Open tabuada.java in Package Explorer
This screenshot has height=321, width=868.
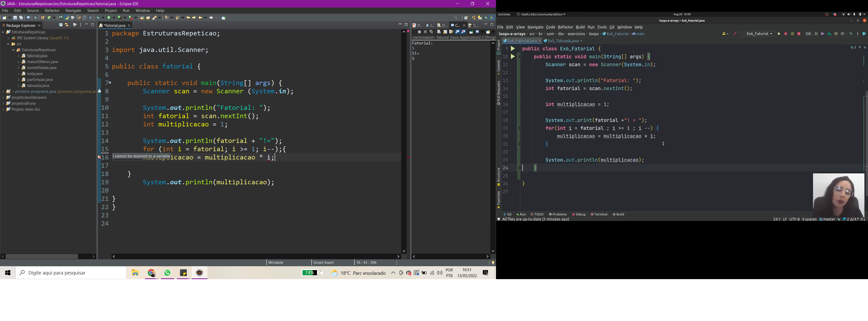[38, 86]
